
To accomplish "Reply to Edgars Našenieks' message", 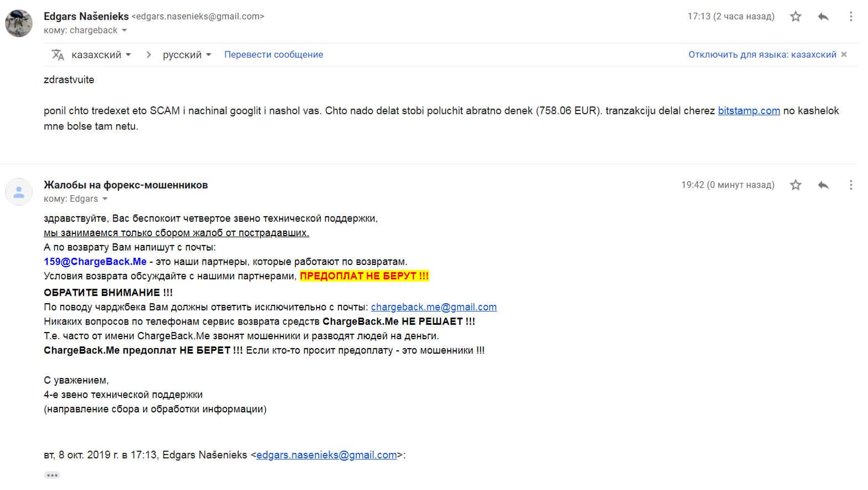I will pos(823,17).
